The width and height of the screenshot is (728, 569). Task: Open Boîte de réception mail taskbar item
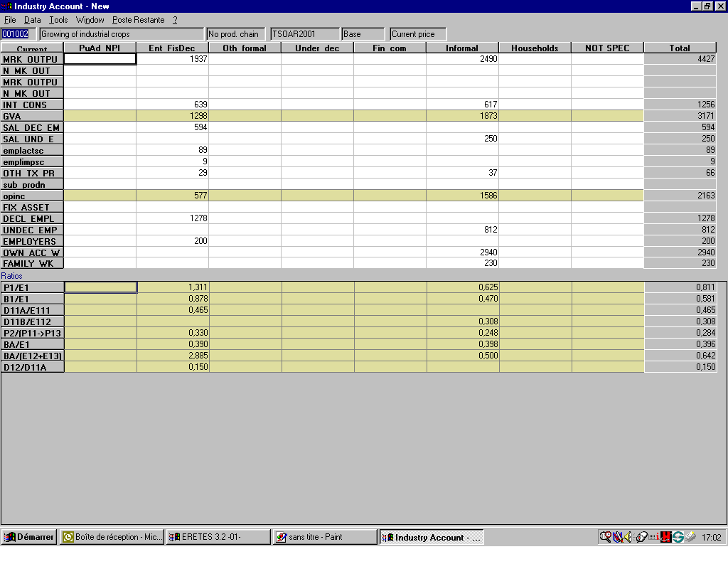point(112,538)
